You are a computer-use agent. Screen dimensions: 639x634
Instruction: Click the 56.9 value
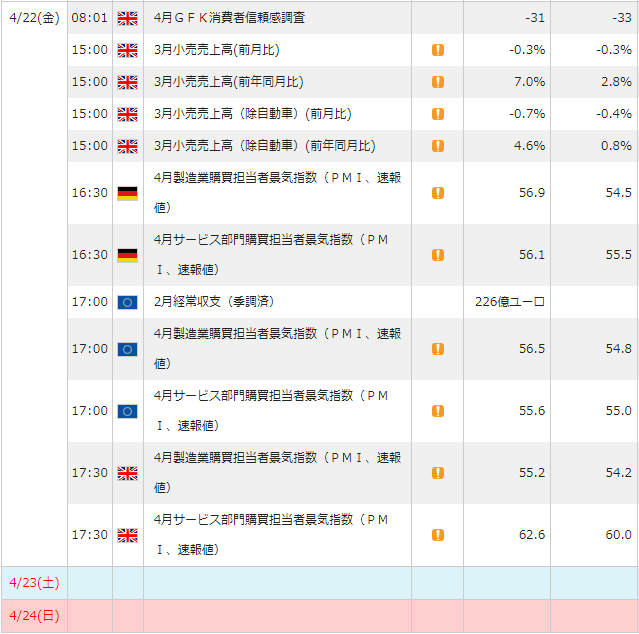coord(532,193)
